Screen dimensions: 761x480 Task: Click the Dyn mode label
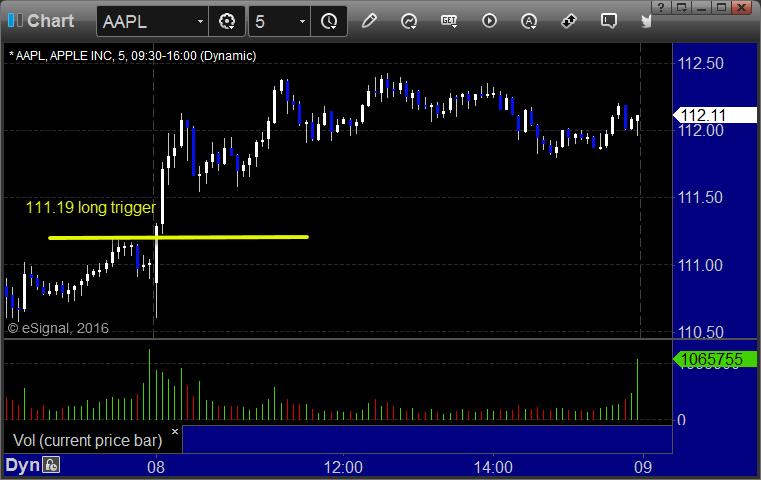pyautogui.click(x=22, y=465)
